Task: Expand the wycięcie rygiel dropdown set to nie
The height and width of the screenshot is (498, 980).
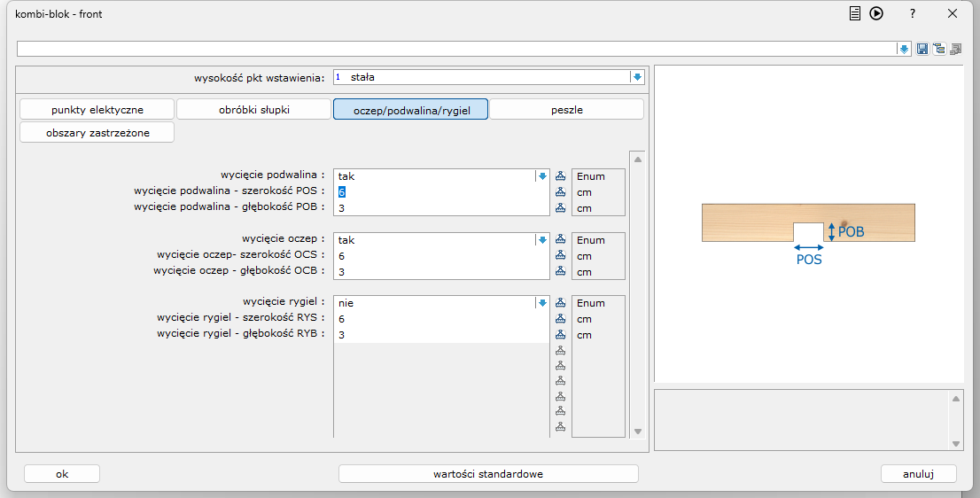Action: (542, 303)
